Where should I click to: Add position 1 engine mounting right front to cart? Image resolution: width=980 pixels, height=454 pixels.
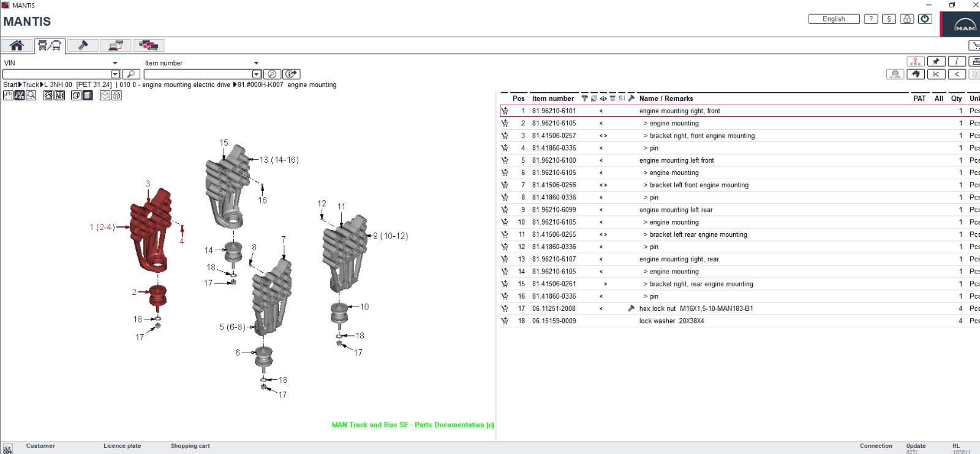pyautogui.click(x=505, y=111)
